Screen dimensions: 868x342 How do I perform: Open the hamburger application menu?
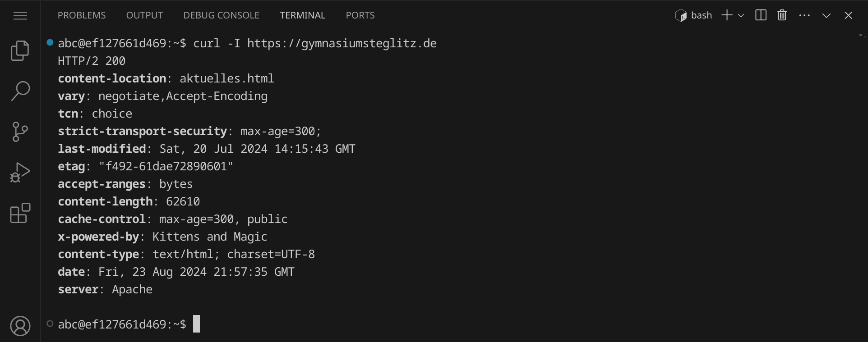coord(20,16)
